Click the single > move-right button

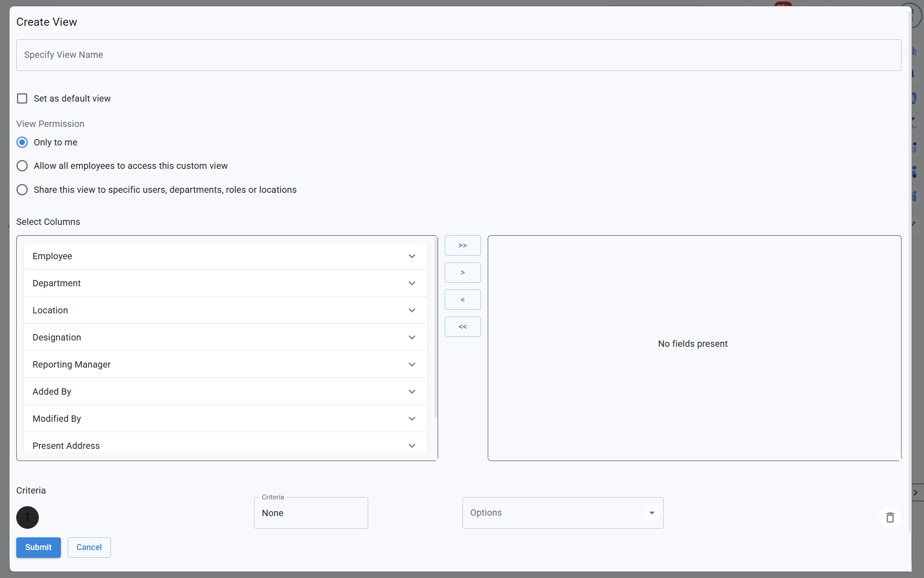(462, 273)
